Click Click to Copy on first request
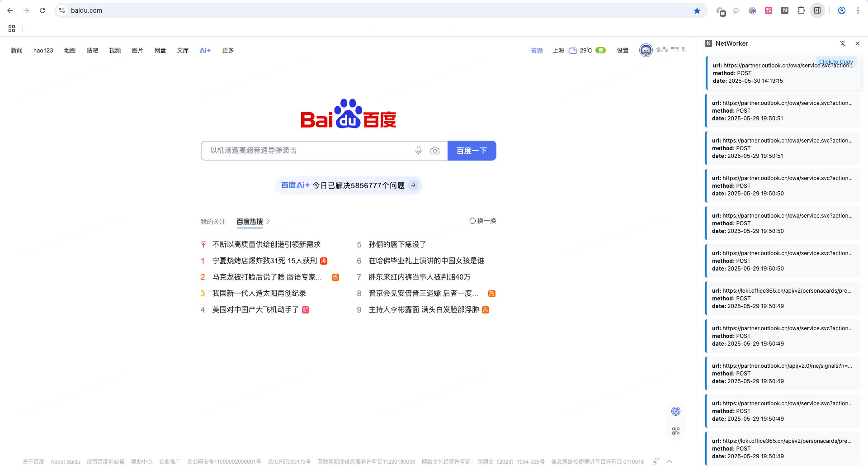Viewport: 868px width, 470px height. (x=835, y=62)
